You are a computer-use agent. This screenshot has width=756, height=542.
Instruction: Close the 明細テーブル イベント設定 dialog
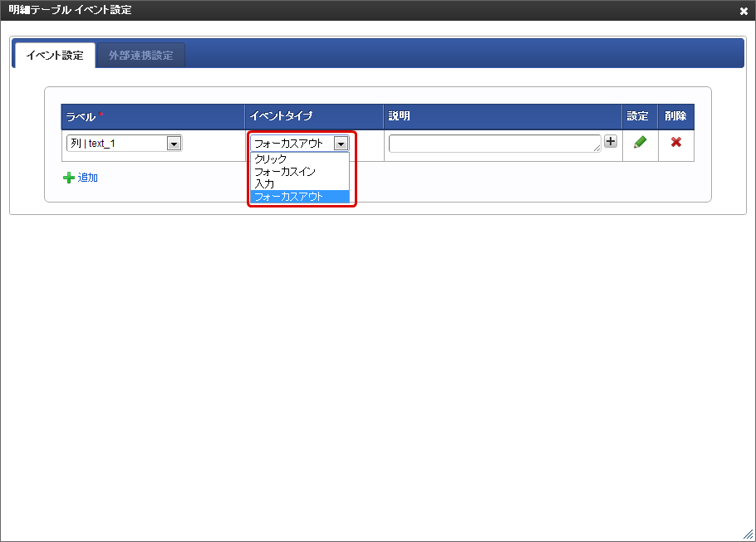pyautogui.click(x=744, y=11)
